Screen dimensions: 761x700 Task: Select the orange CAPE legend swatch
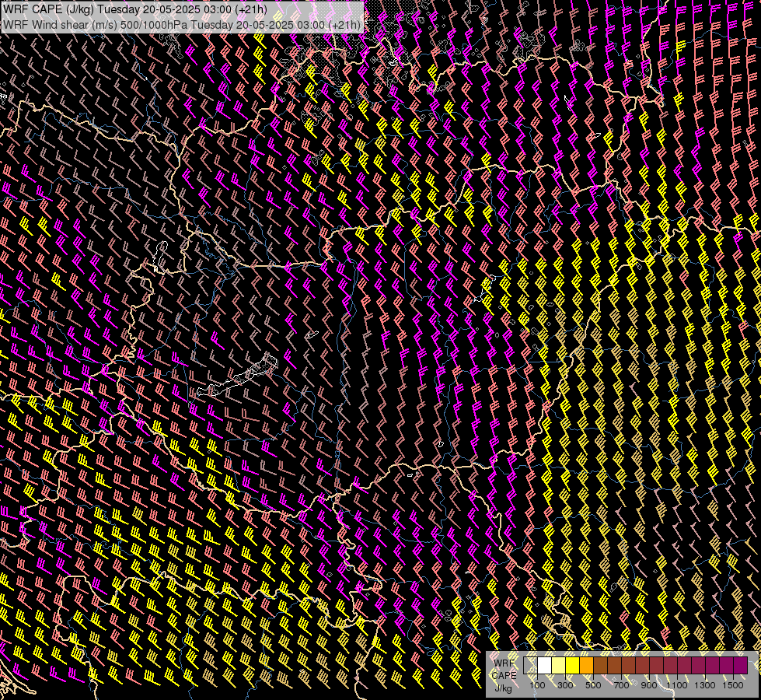click(586, 666)
